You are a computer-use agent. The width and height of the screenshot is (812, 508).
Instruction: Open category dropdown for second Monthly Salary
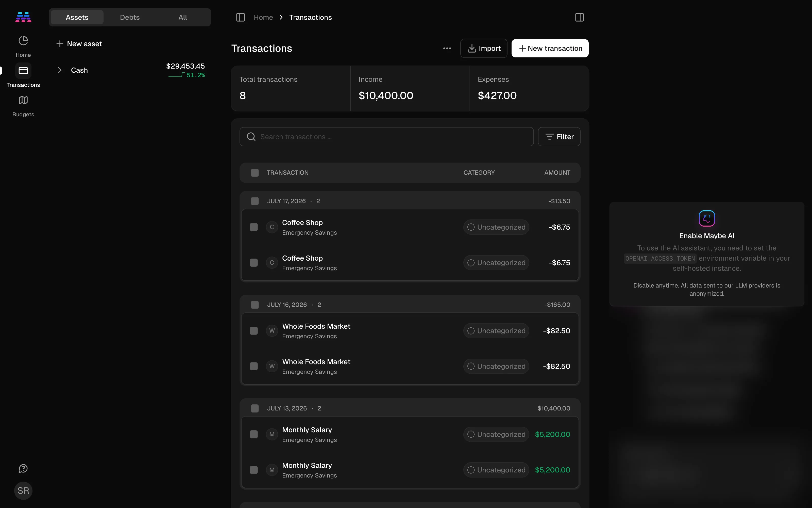point(496,470)
